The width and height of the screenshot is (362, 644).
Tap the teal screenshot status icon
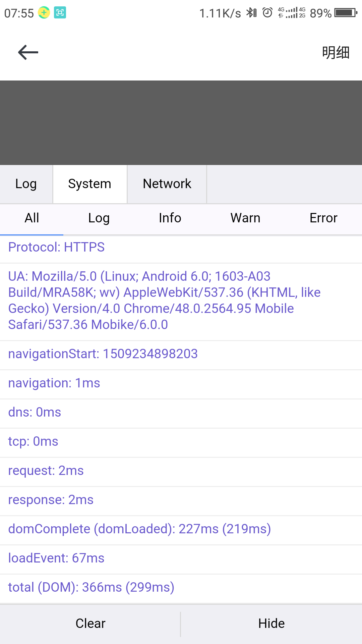pos(60,13)
